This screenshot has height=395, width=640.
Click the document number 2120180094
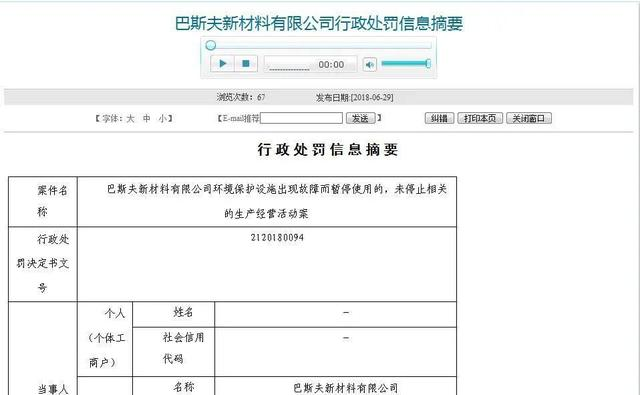(x=277, y=237)
